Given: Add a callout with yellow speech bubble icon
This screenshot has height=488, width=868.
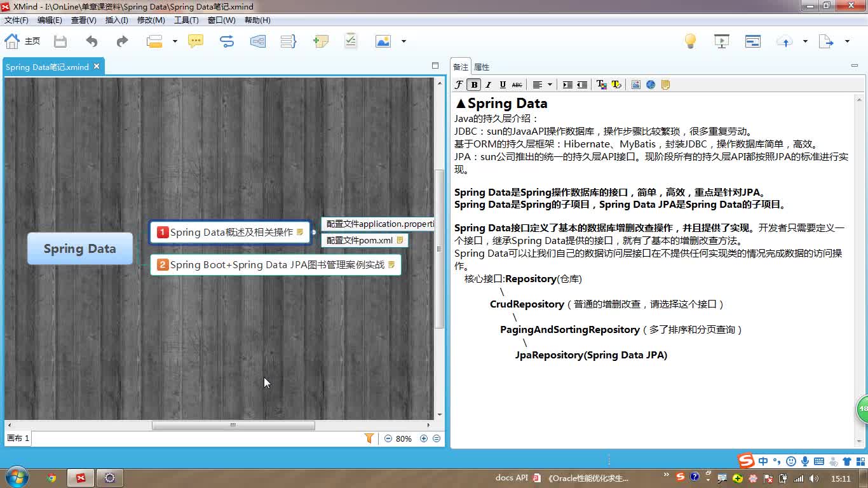Looking at the screenshot, I should tap(196, 41).
